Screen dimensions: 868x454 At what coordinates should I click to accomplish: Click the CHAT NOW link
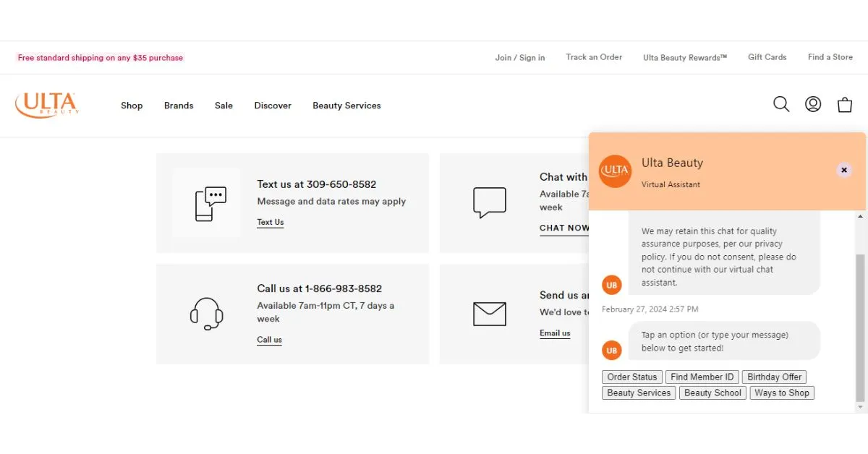click(x=564, y=228)
